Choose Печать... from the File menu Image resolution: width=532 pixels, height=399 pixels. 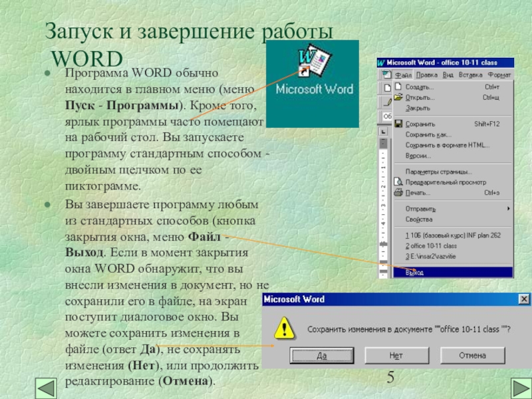click(453, 193)
